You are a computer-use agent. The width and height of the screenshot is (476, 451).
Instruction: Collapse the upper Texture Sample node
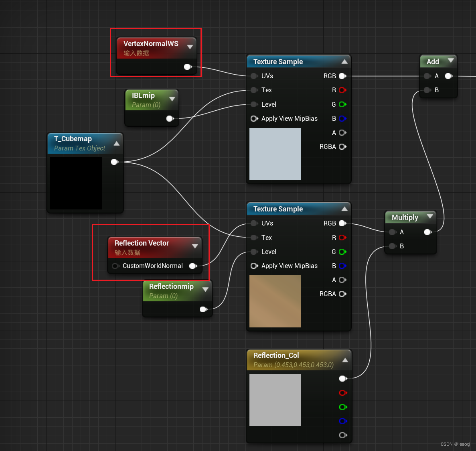[x=344, y=61]
